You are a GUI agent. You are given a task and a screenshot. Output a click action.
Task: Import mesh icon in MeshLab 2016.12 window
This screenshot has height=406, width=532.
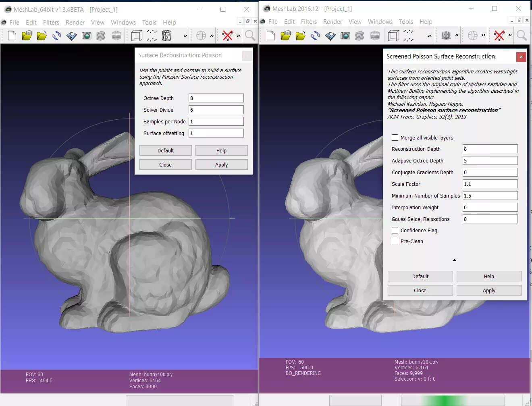tap(301, 36)
